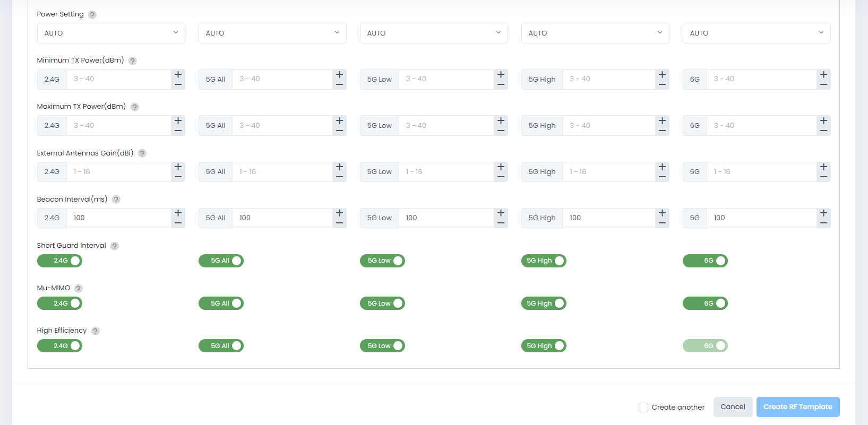
Task: Toggle Mu-MIMO for 5G Low band
Action: tap(382, 303)
